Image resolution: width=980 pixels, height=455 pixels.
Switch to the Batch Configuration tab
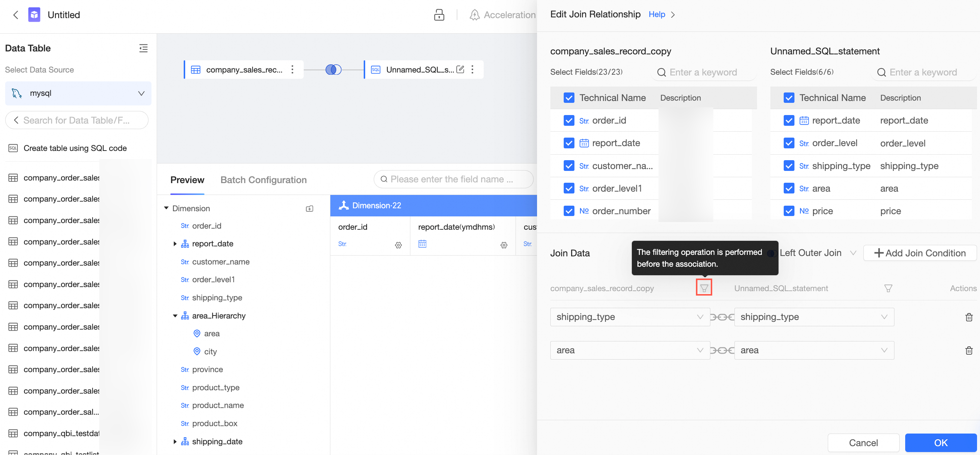click(x=263, y=180)
